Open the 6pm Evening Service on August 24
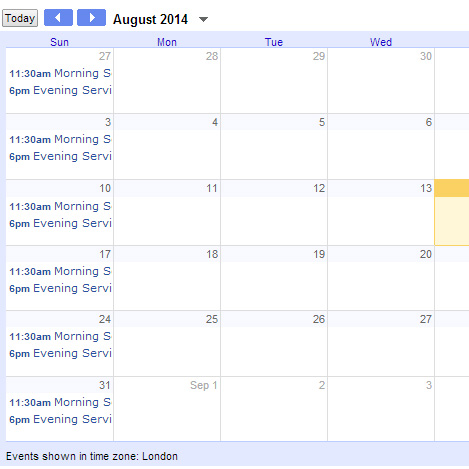Screen dimensions: 469x469 [x=60, y=353]
